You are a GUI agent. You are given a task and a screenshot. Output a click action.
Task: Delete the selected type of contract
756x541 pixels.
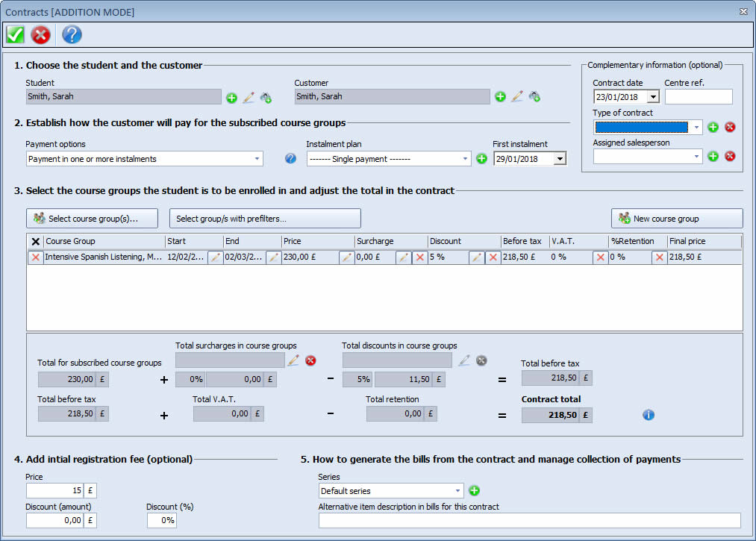coord(730,128)
